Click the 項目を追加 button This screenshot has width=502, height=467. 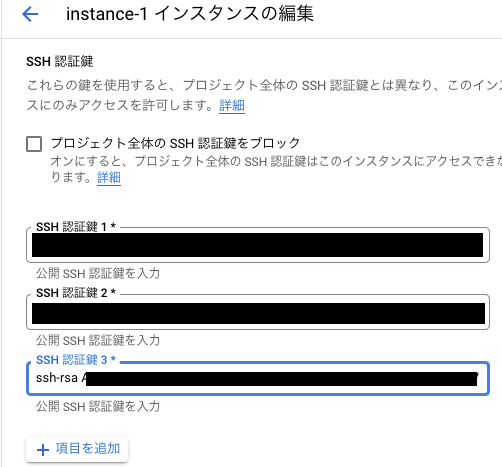pyautogui.click(x=77, y=449)
